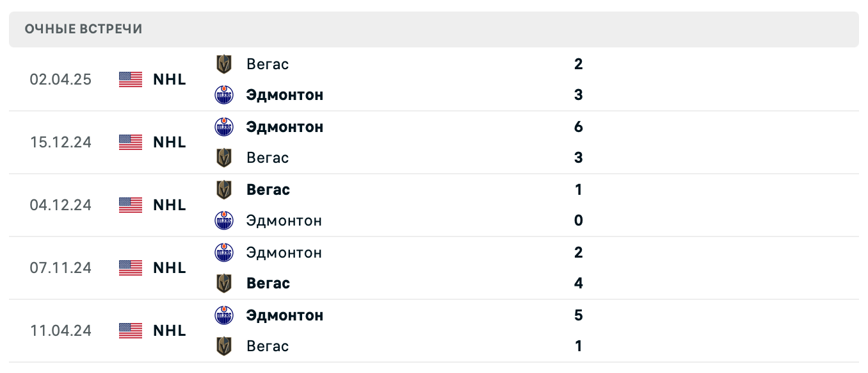Select the bold Эдмонтон name in the 02.04.25 game

[285, 95]
